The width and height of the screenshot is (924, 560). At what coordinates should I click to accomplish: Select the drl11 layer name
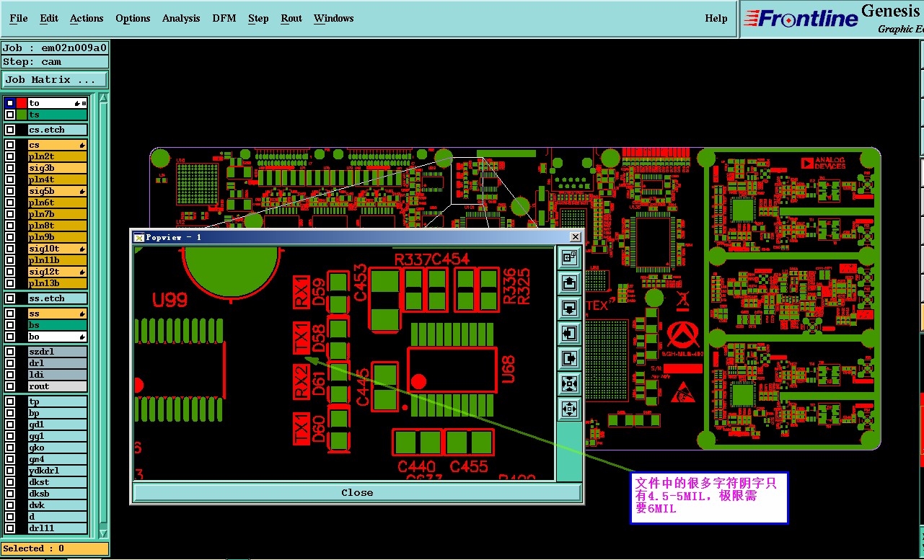pyautogui.click(x=58, y=529)
